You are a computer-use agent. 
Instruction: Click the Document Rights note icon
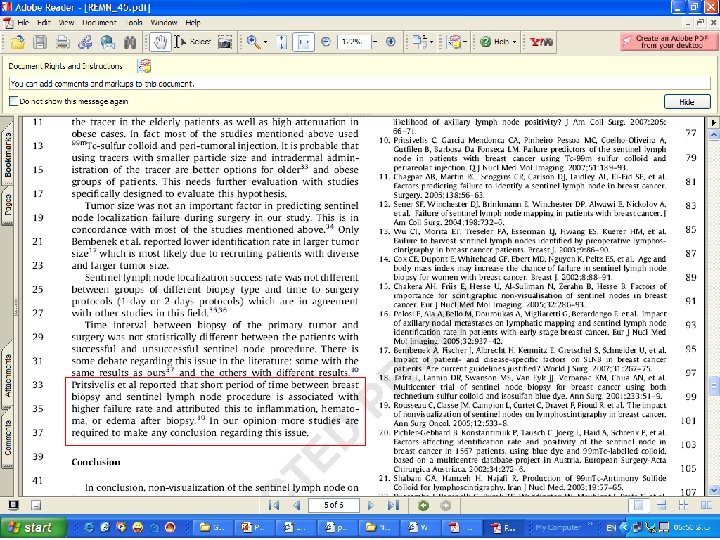(144, 66)
